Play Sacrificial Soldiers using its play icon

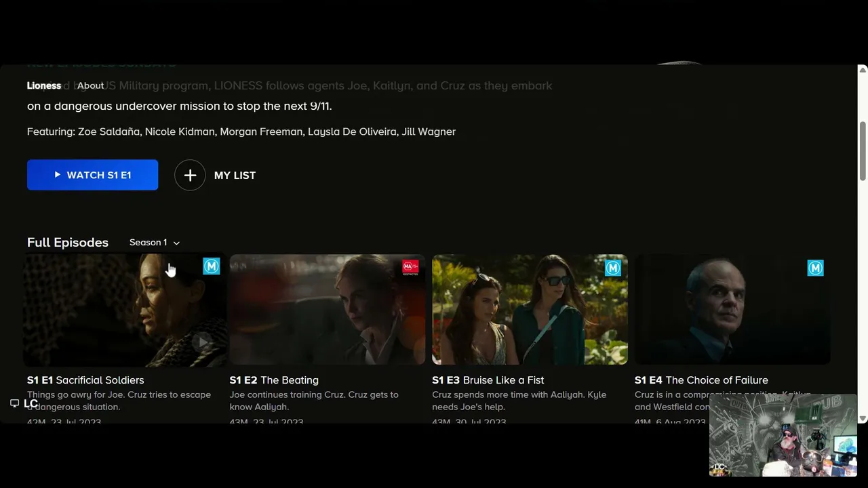click(x=201, y=342)
